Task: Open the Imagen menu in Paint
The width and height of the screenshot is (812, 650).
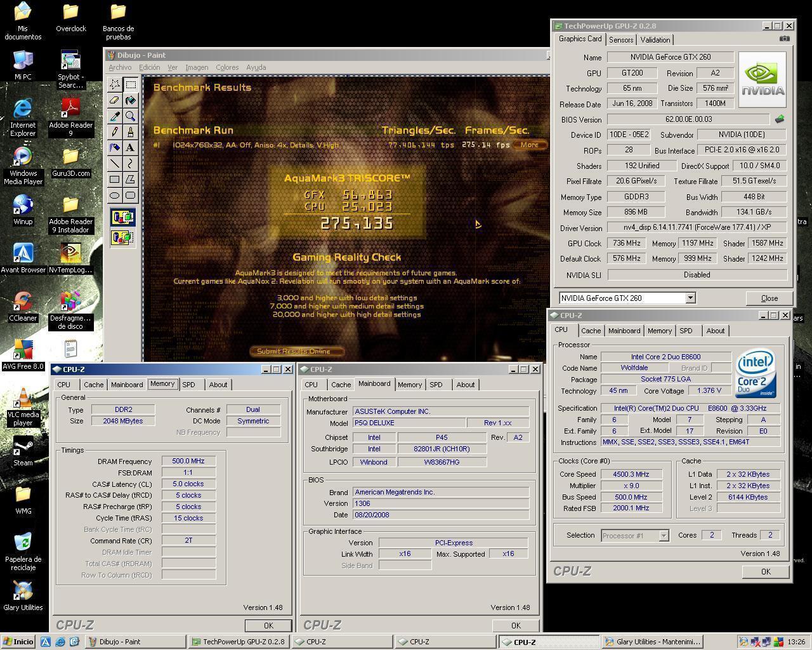Action: click(197, 67)
